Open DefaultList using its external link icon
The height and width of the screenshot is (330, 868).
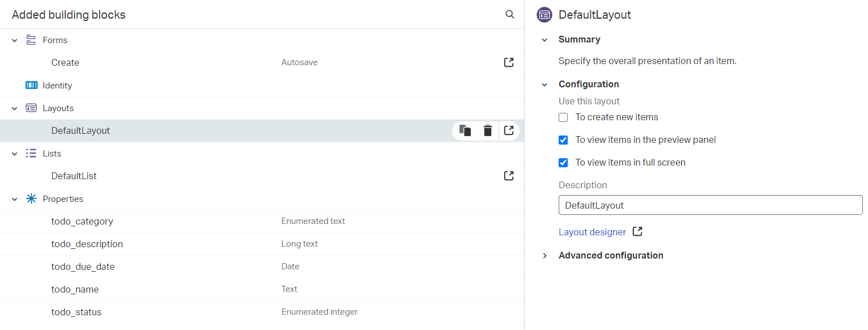point(509,176)
